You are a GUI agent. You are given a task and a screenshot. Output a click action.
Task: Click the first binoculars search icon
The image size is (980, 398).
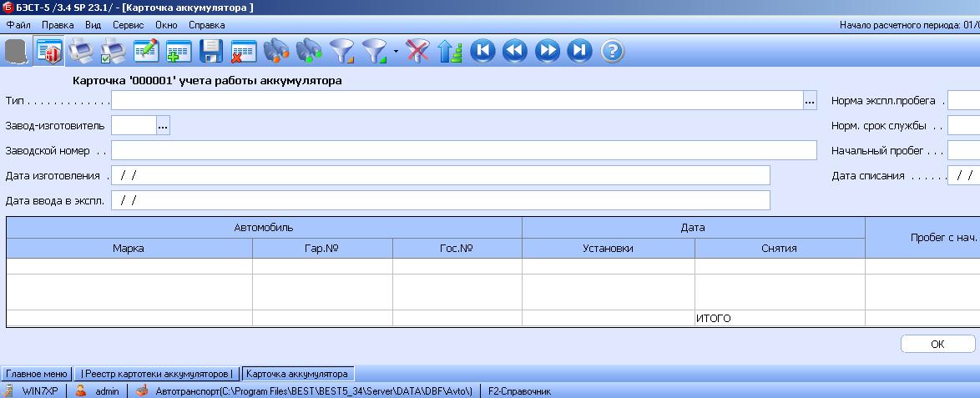[x=276, y=52]
